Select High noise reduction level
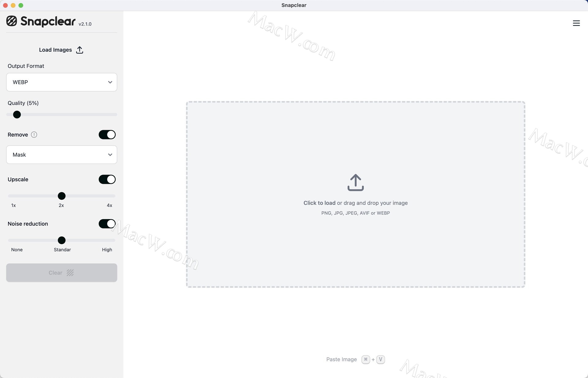The width and height of the screenshot is (588, 378). coord(113,240)
